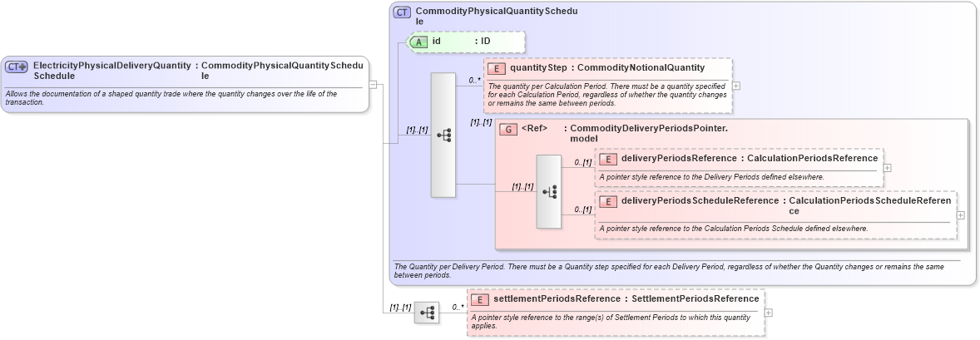The image size is (980, 340).
Task: Collapse the ElectricityPhysicalDeliveryQuantitySchedule node with minus box
Action: point(374,85)
